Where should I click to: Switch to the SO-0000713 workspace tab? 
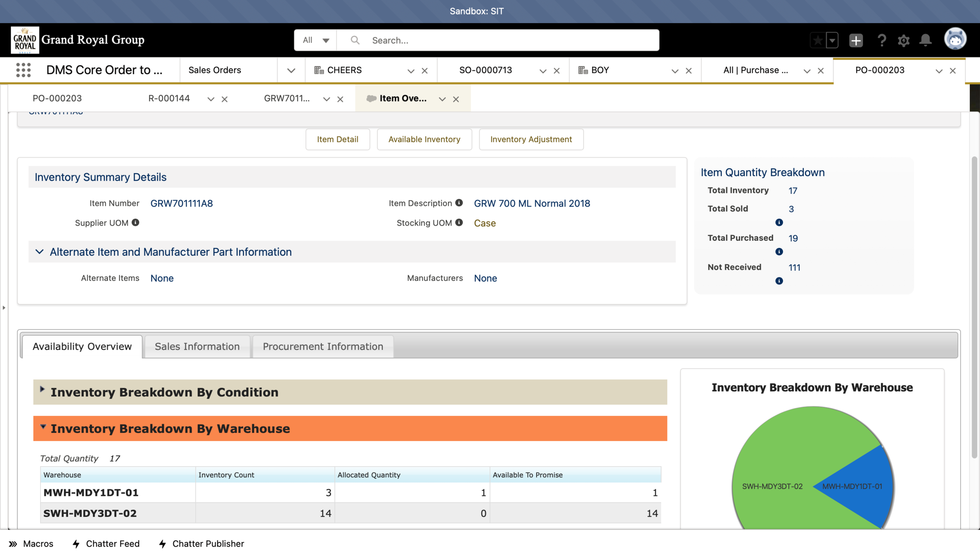[485, 70]
